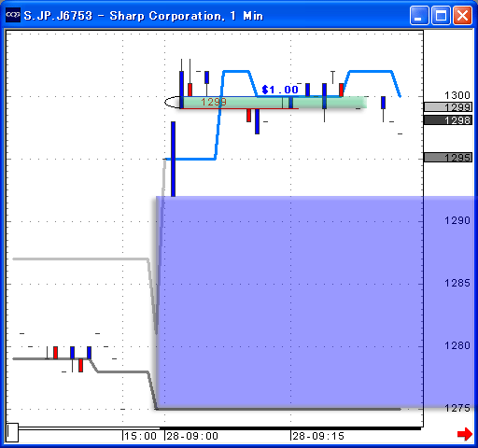Click the 1300 price scale label
This screenshot has height=448, width=478.
tap(457, 95)
